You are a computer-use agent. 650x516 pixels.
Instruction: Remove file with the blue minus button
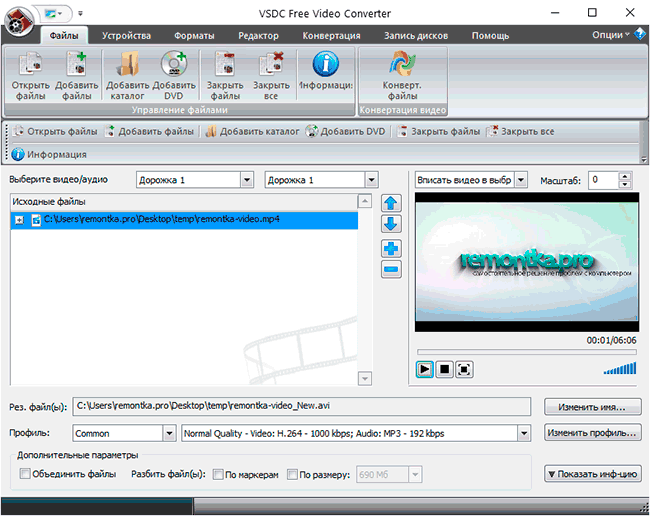pyautogui.click(x=391, y=269)
